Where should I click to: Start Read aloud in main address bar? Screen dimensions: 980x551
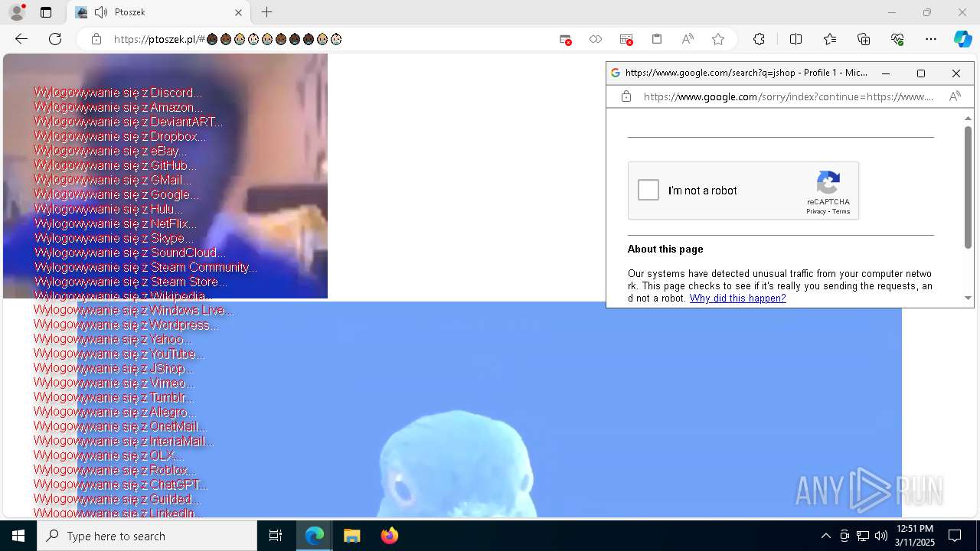pos(688,39)
